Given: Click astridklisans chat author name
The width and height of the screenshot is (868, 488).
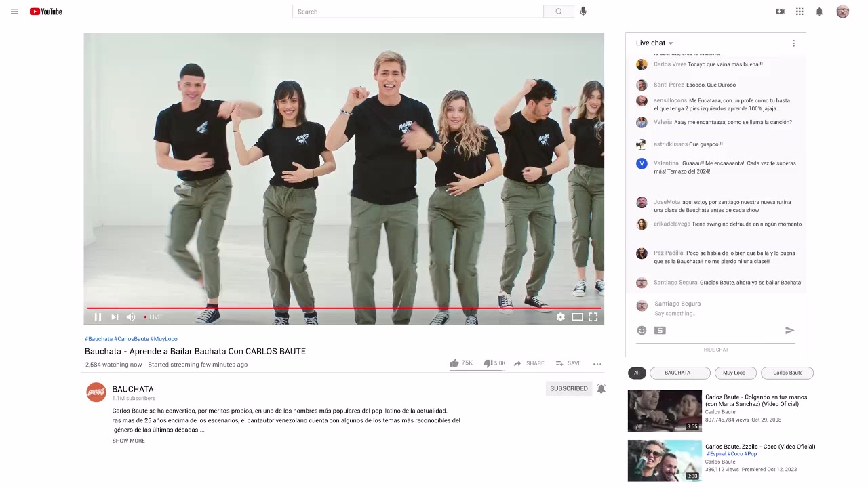Looking at the screenshot, I should pyautogui.click(x=671, y=144).
